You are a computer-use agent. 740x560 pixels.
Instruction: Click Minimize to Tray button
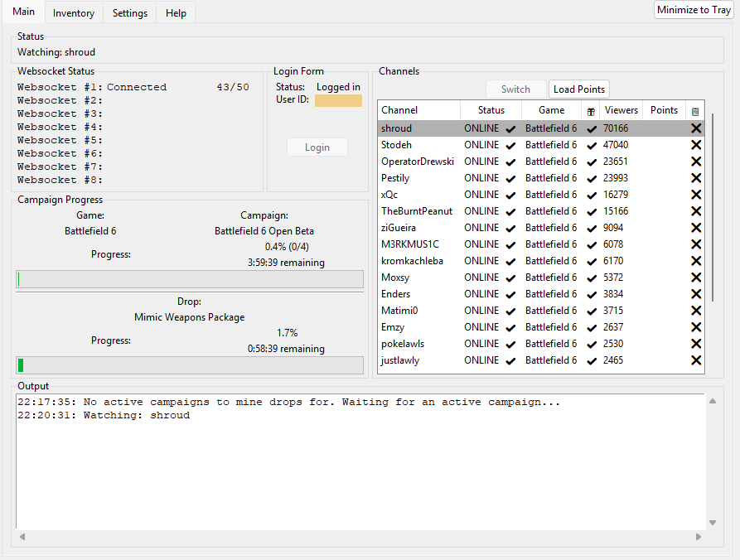(x=694, y=10)
